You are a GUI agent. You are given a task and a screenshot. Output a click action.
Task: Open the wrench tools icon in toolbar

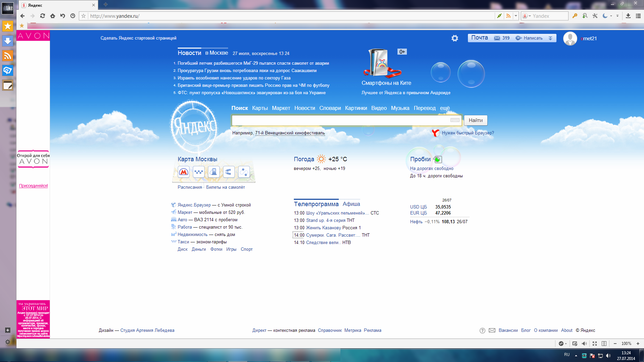595,16
